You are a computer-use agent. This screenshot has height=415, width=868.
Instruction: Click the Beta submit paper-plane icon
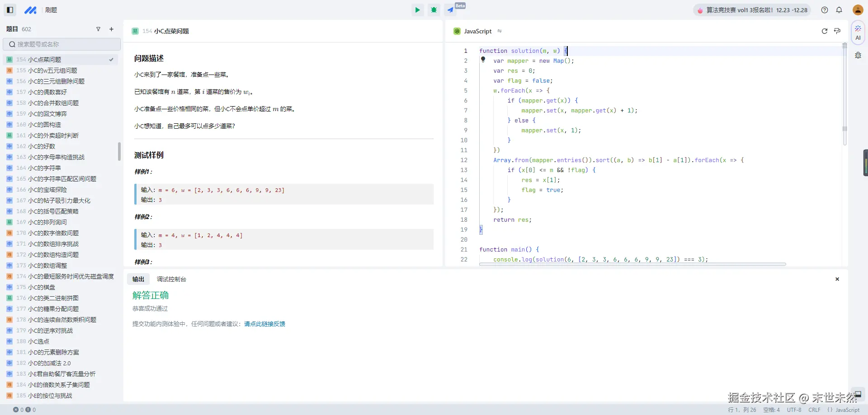[x=451, y=10]
